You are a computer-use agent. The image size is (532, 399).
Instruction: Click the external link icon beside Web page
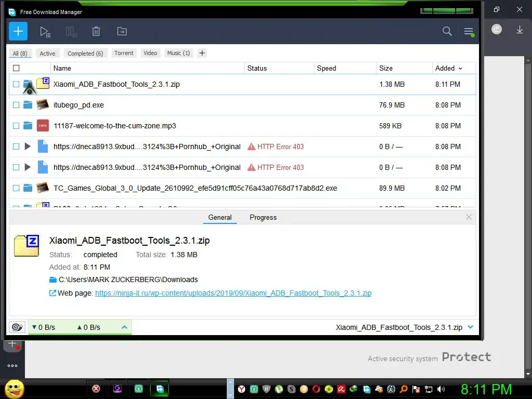point(52,293)
